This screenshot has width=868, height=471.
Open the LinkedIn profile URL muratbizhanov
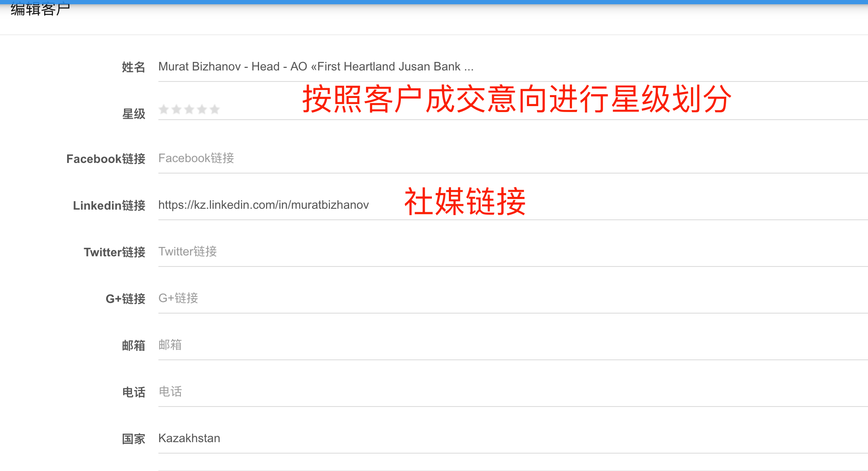(x=263, y=205)
